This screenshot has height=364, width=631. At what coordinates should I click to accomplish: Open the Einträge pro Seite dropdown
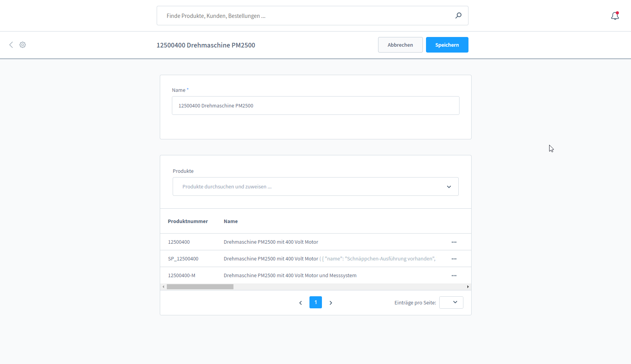[x=451, y=302]
